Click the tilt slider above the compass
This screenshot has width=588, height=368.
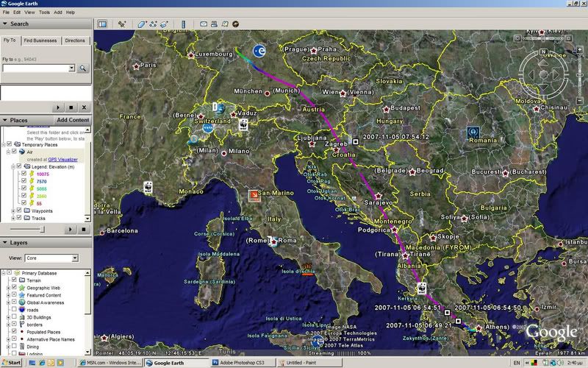[543, 38]
